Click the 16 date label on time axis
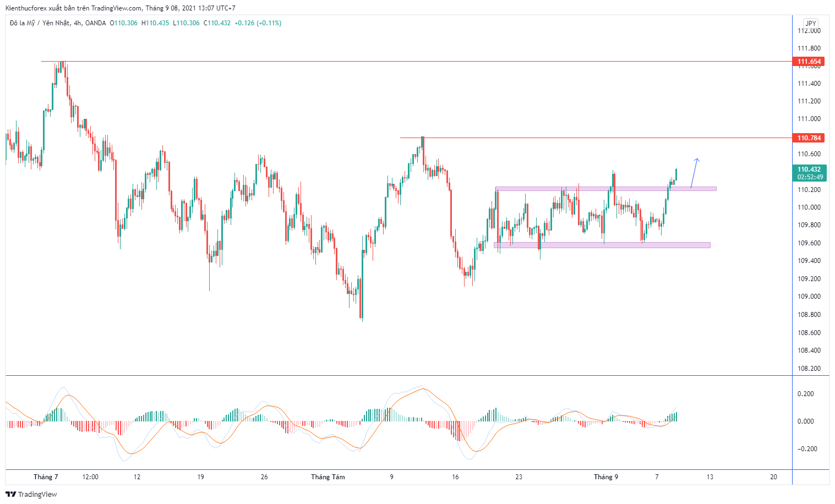Screen dimensions: 835x504 tap(455, 477)
